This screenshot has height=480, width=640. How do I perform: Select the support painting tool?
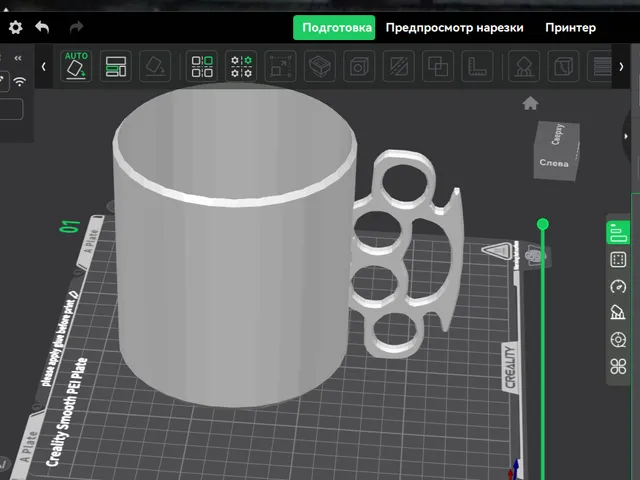click(x=524, y=66)
